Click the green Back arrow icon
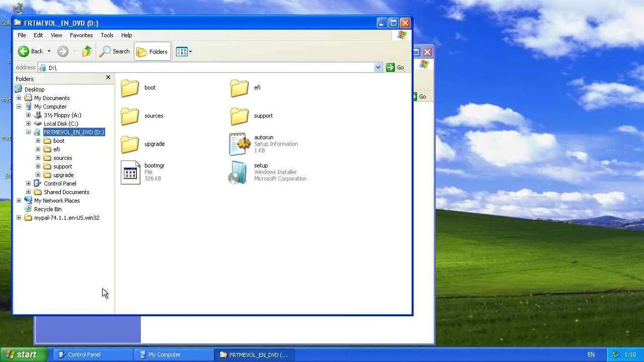Screen dimensions: 644x362 (x=23, y=51)
